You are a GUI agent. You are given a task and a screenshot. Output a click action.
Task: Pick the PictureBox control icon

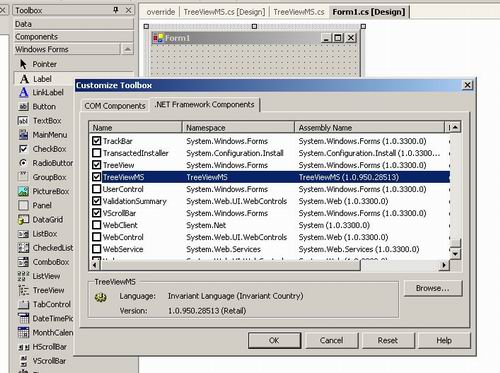tap(23, 191)
